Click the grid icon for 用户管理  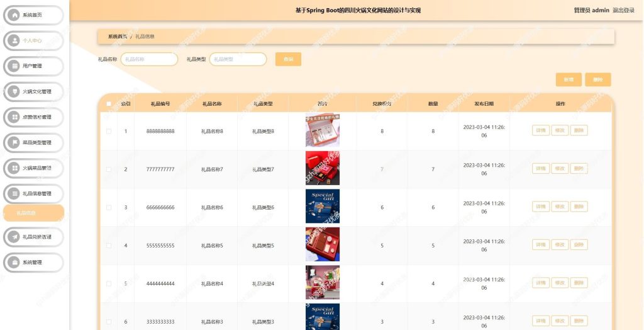tap(15, 66)
